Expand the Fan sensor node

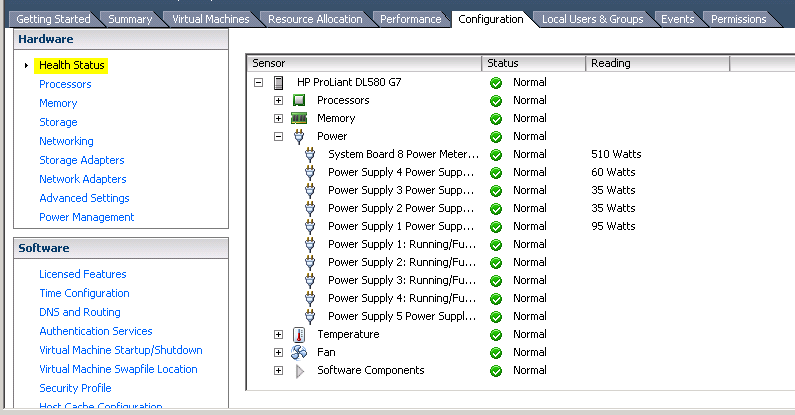pos(278,352)
